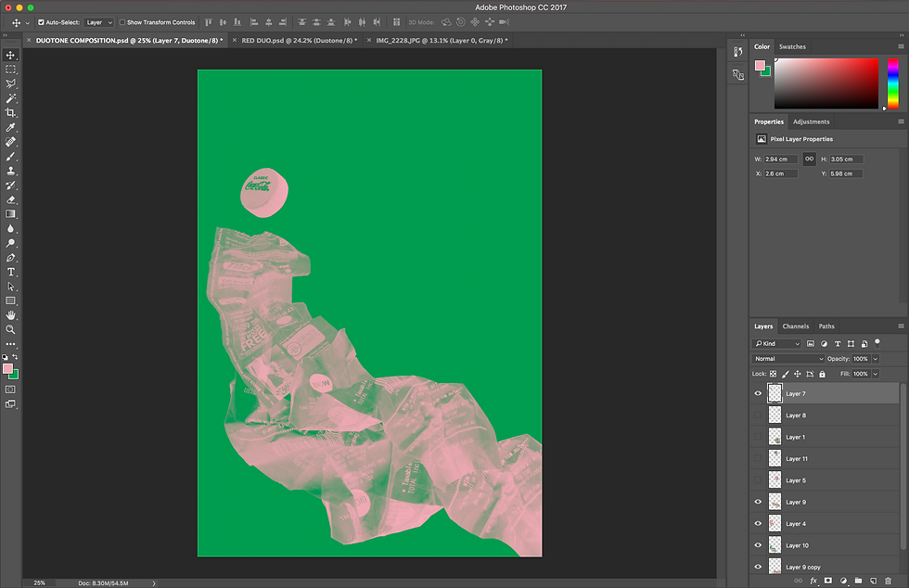Open the layer filter Kind dropdown
909x588 pixels.
pos(777,344)
